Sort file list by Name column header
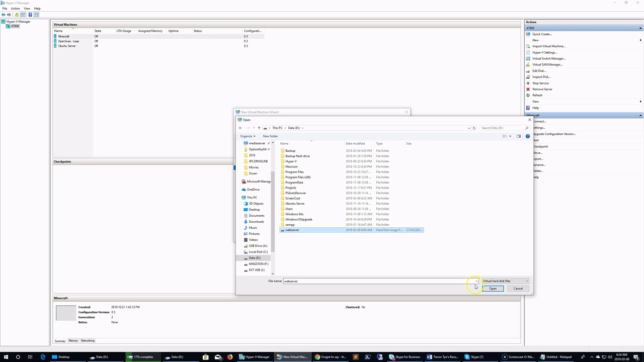The image size is (644, 362). [311, 144]
